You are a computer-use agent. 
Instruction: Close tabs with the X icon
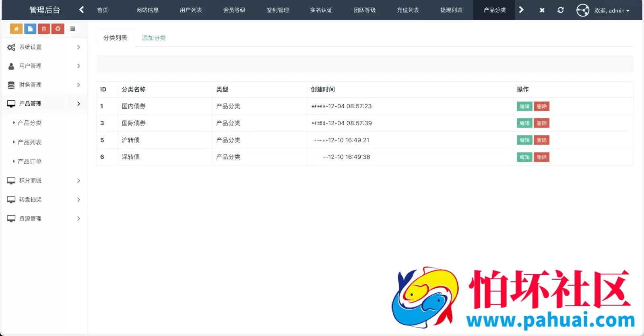(x=542, y=10)
